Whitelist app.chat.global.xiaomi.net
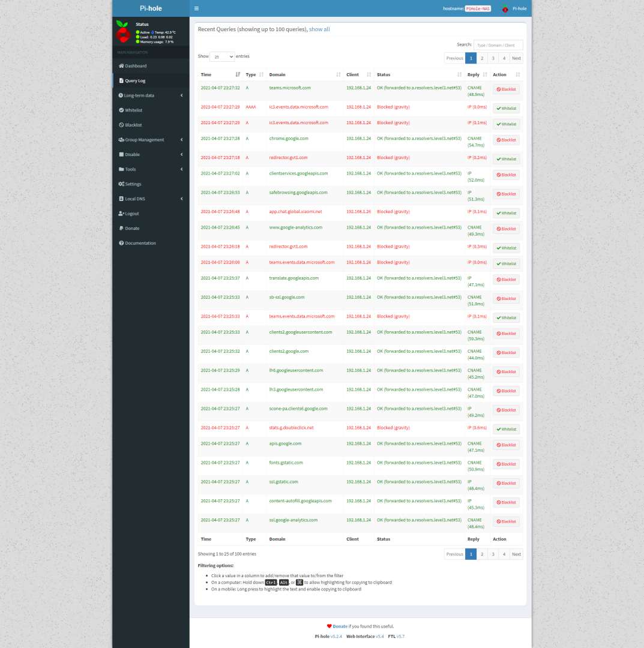 click(x=506, y=213)
